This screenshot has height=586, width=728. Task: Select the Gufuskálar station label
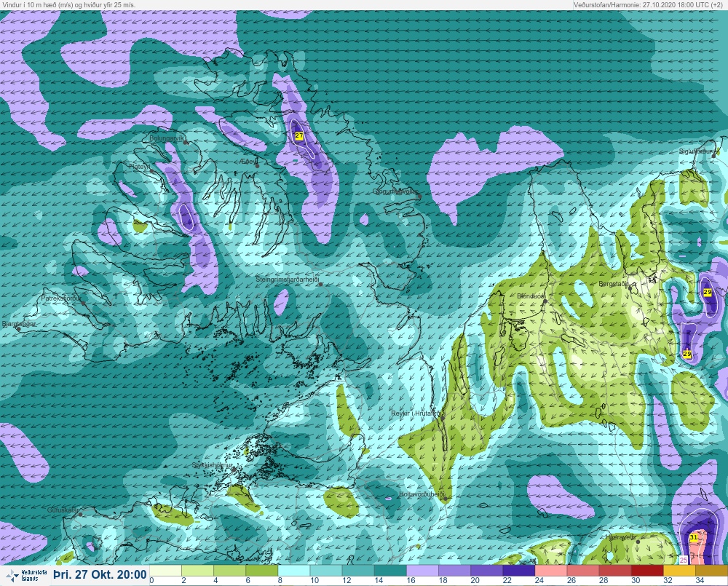point(63,510)
